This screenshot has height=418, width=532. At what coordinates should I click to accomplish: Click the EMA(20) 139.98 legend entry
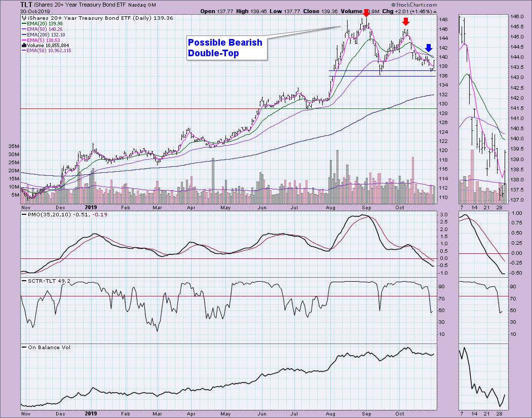[43, 24]
